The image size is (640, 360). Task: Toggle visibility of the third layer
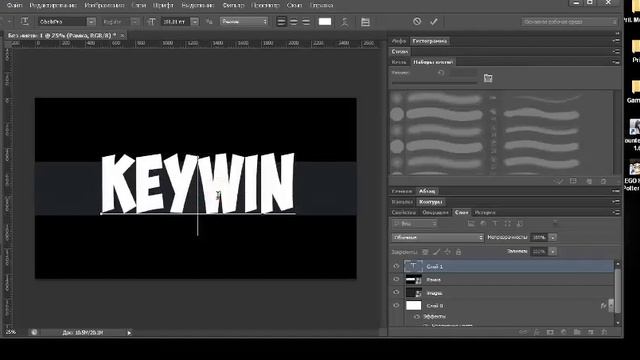[396, 292]
